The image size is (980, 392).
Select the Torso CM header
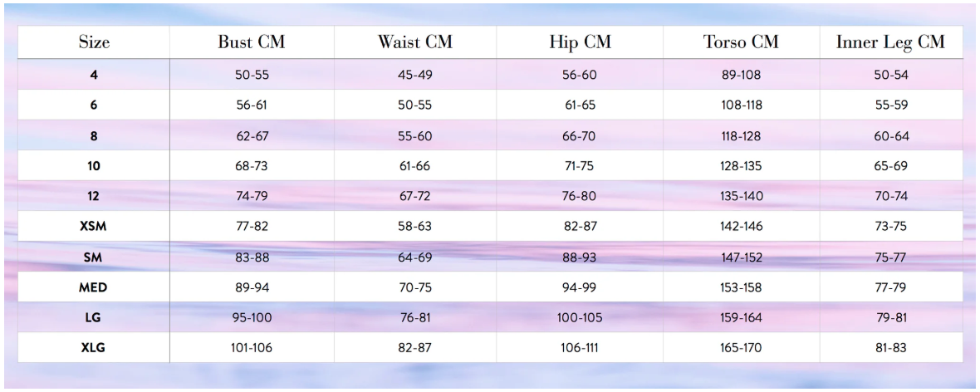pyautogui.click(x=741, y=43)
